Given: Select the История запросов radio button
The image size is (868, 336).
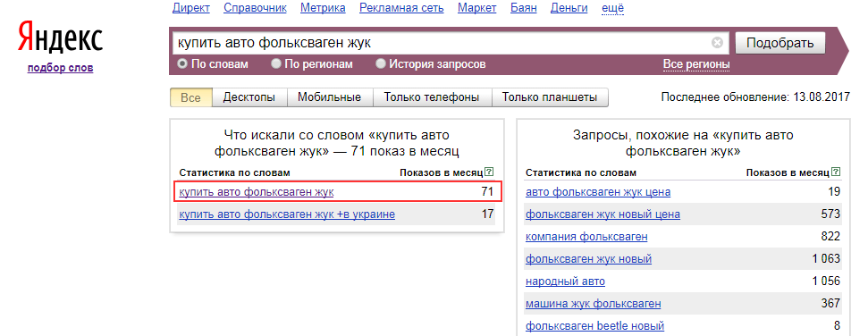Looking at the screenshot, I should pos(380,64).
